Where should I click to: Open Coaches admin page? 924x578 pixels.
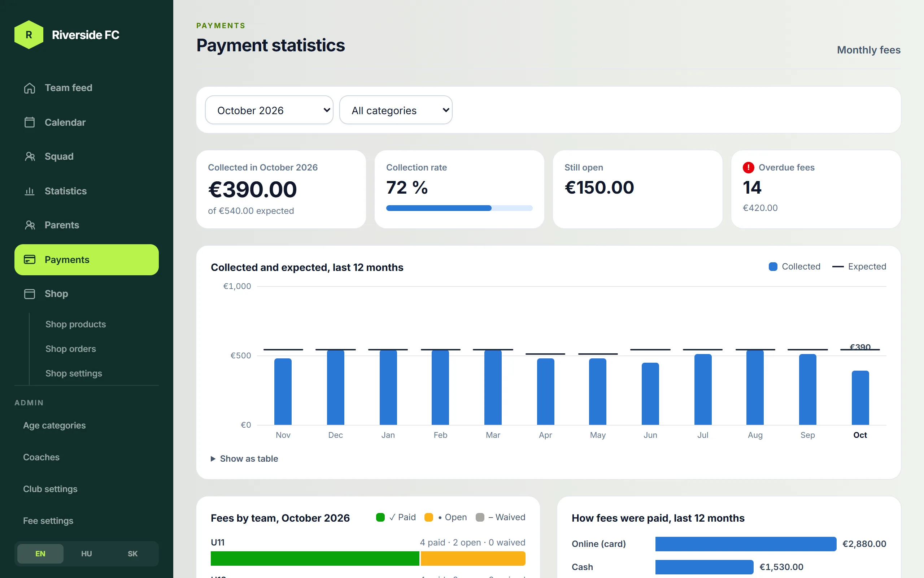point(41,457)
